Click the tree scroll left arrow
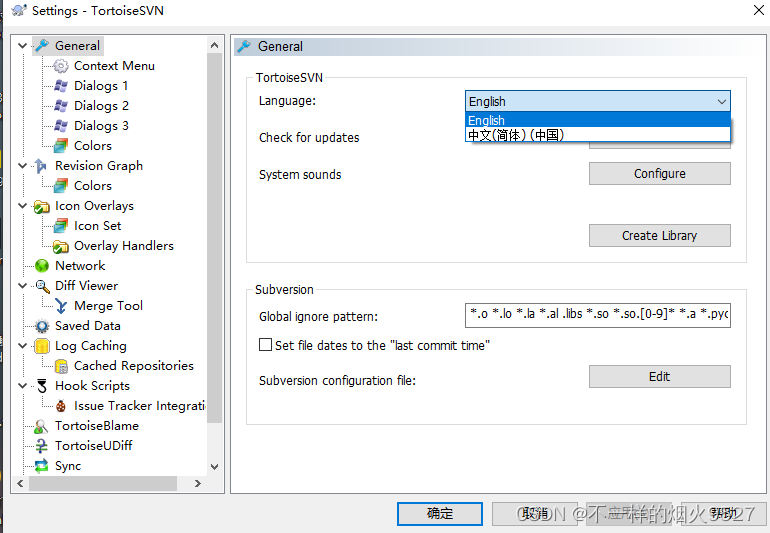The height and width of the screenshot is (533, 770). [x=20, y=484]
